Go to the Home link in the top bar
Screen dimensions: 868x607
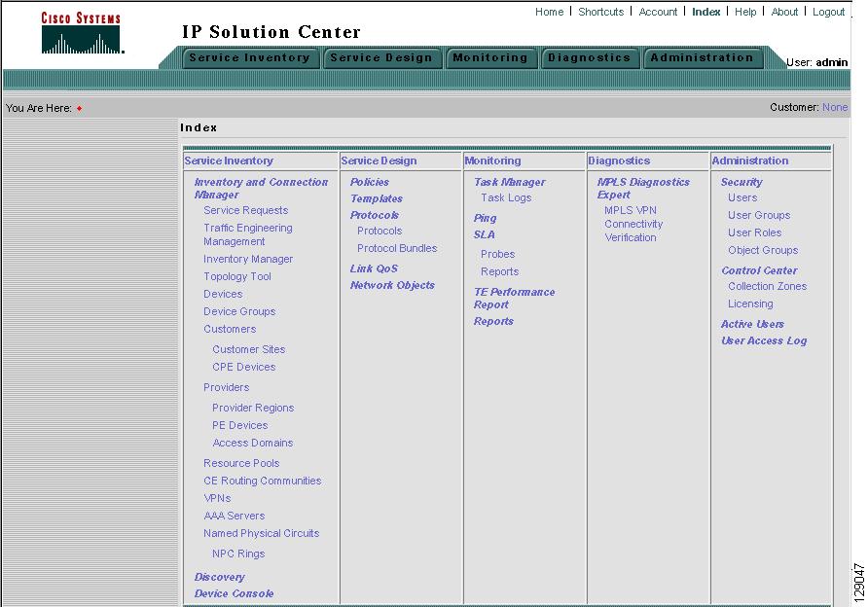pos(549,12)
